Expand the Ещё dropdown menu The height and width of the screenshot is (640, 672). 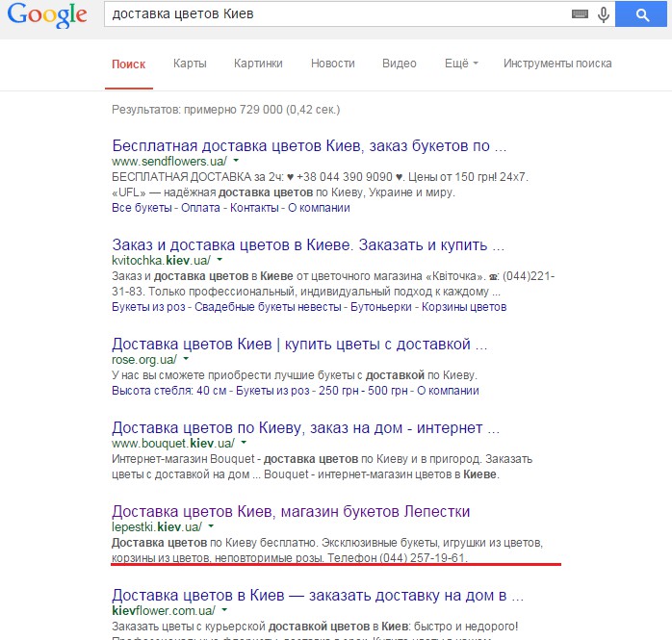[461, 64]
